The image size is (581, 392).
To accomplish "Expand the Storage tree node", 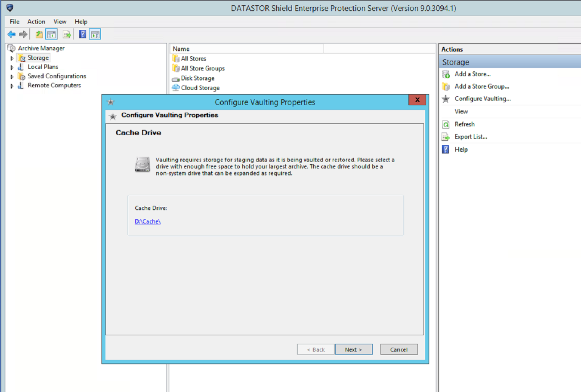I will tap(12, 58).
